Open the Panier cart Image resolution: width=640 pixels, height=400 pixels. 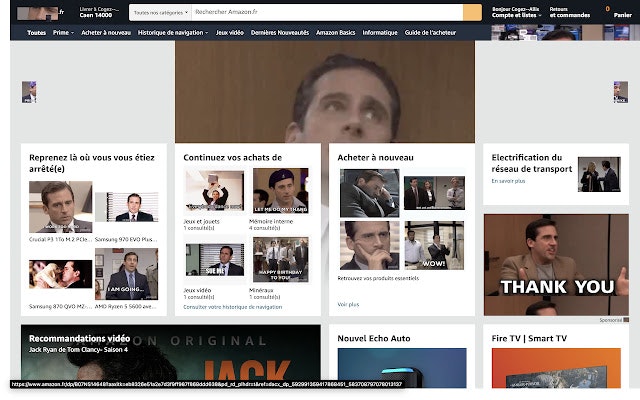(618, 12)
